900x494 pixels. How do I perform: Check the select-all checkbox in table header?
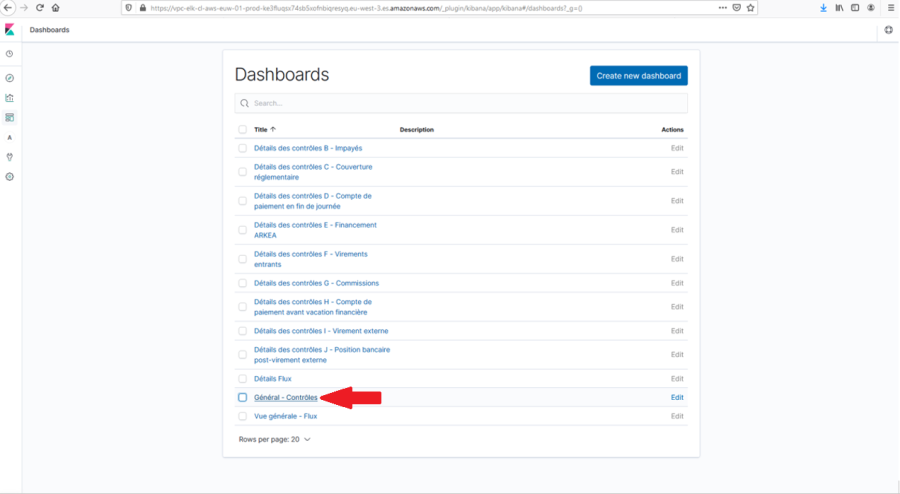242,129
